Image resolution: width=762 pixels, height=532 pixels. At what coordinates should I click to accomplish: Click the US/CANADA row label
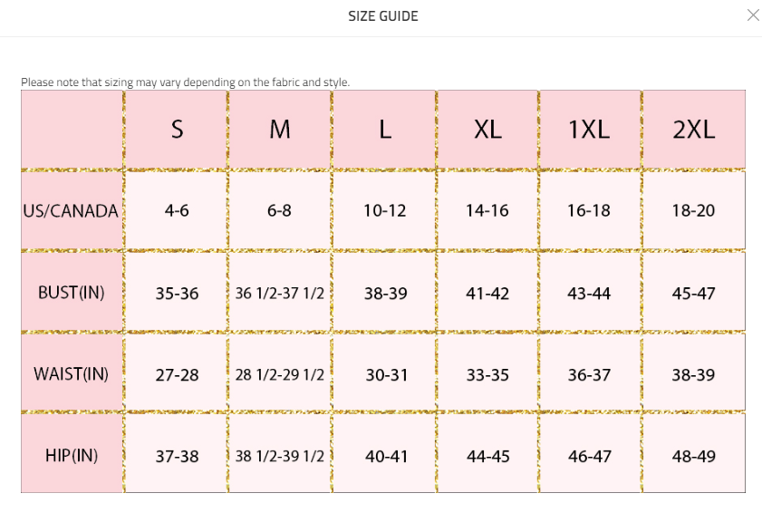tap(71, 211)
